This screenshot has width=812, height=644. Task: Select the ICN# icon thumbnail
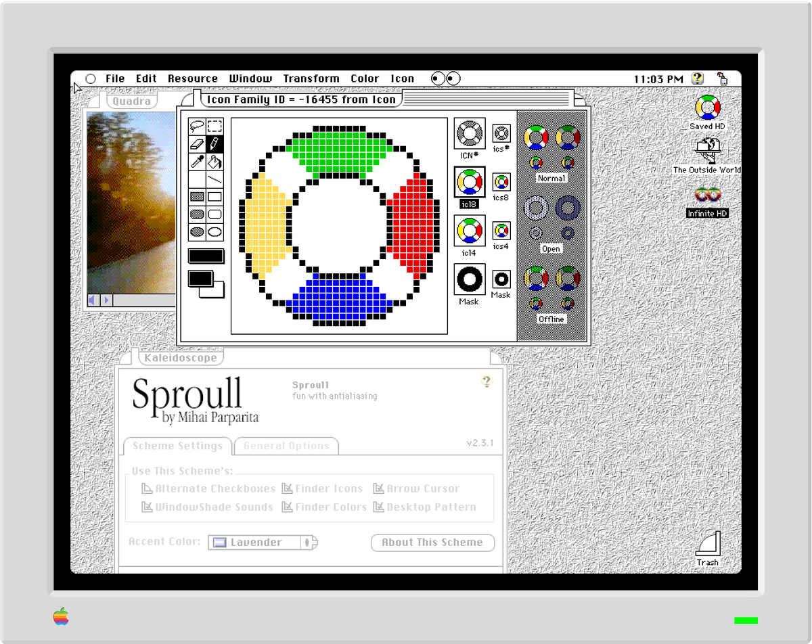pyautogui.click(x=469, y=134)
